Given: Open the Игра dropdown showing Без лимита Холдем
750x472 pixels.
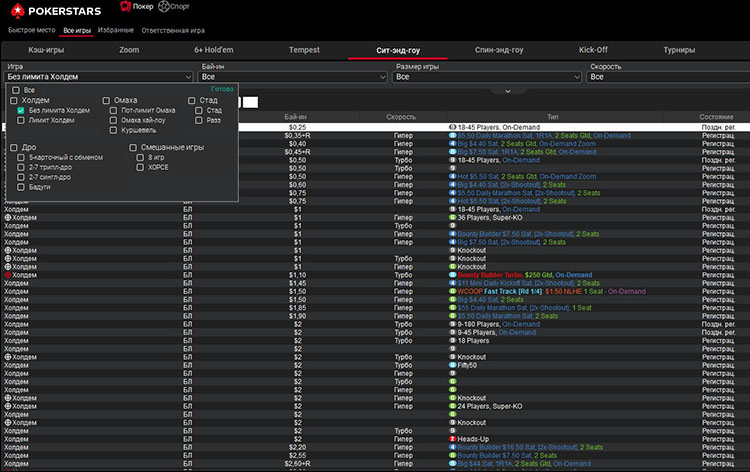Looking at the screenshot, I should pos(99,77).
